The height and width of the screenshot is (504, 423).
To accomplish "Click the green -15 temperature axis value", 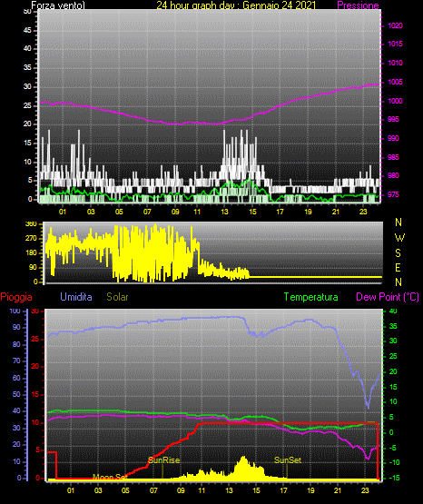I will pyautogui.click(x=395, y=478).
